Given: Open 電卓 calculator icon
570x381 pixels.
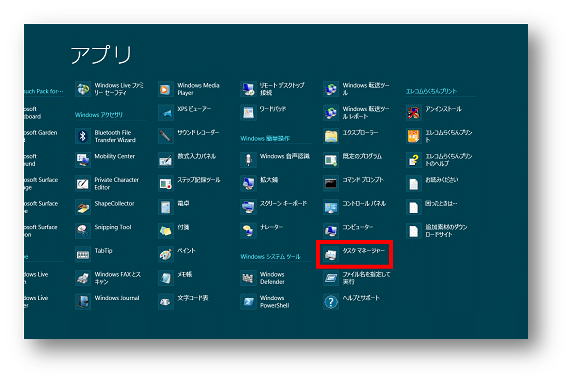Looking at the screenshot, I should [x=165, y=207].
